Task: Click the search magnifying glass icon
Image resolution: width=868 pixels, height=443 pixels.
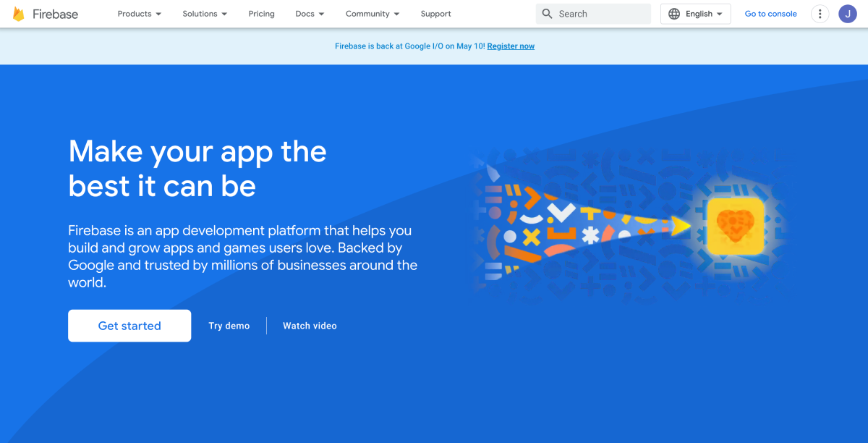Action: point(548,13)
